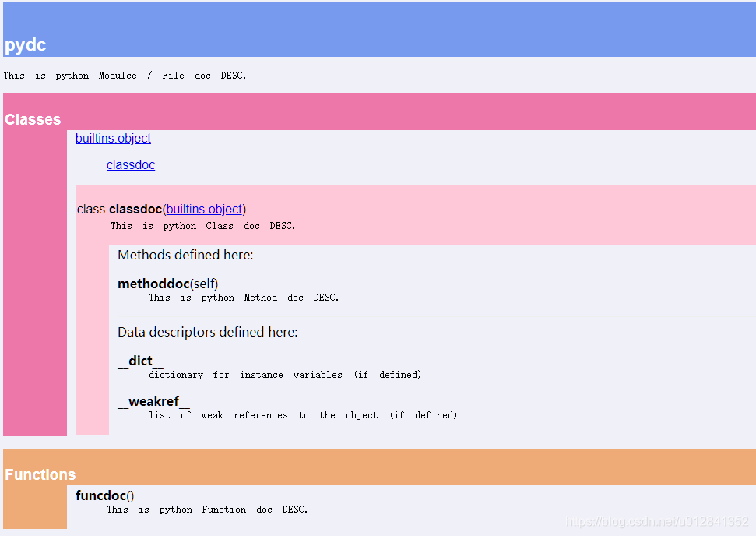
Task: Click the Classes section header
Action: tap(33, 119)
